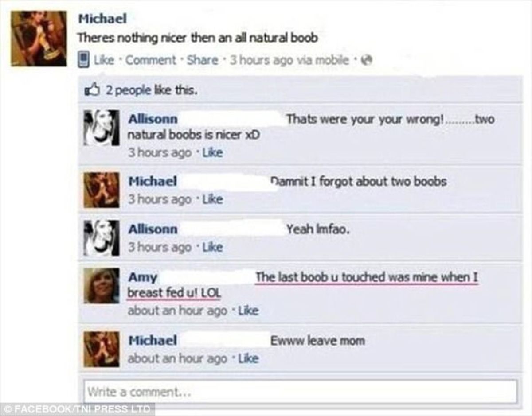Viewport: 532px width, 416px height.
Task: Like Michael's main post
Action: click(x=103, y=60)
